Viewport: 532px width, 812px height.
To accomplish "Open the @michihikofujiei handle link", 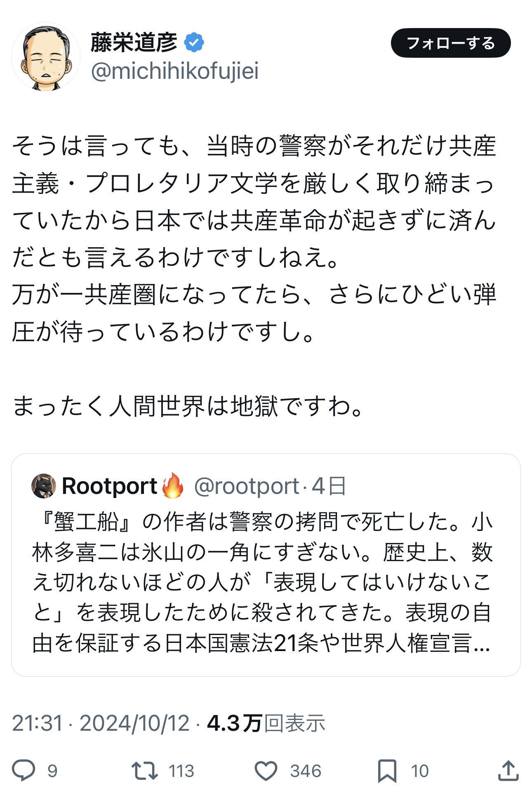I will (x=175, y=71).
